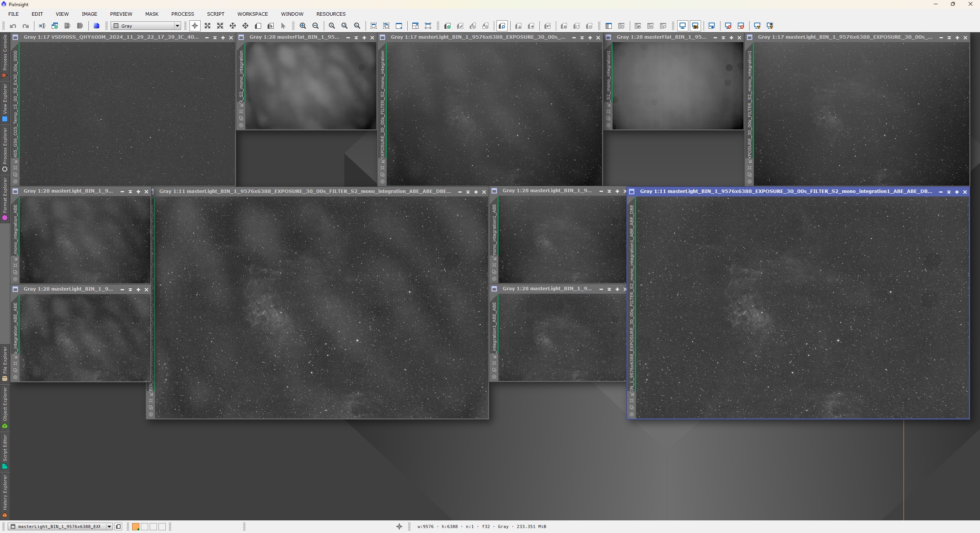Open the FILE menu
The width and height of the screenshot is (980, 533).
coord(13,14)
